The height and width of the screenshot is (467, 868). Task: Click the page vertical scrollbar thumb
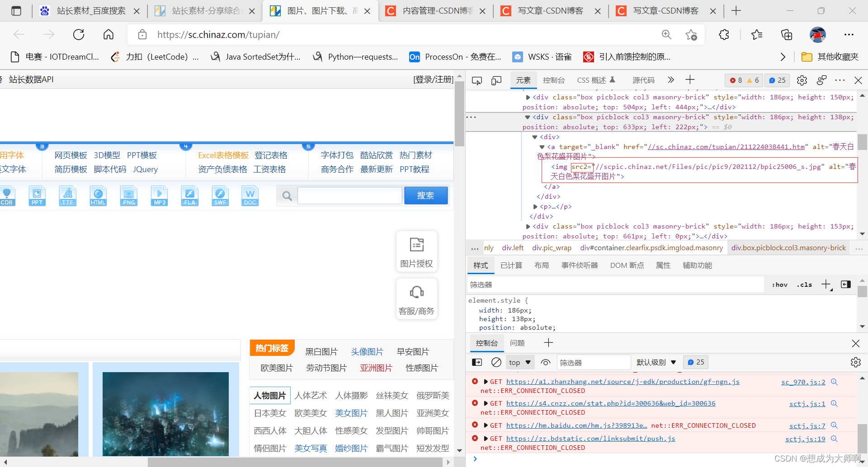click(459, 114)
